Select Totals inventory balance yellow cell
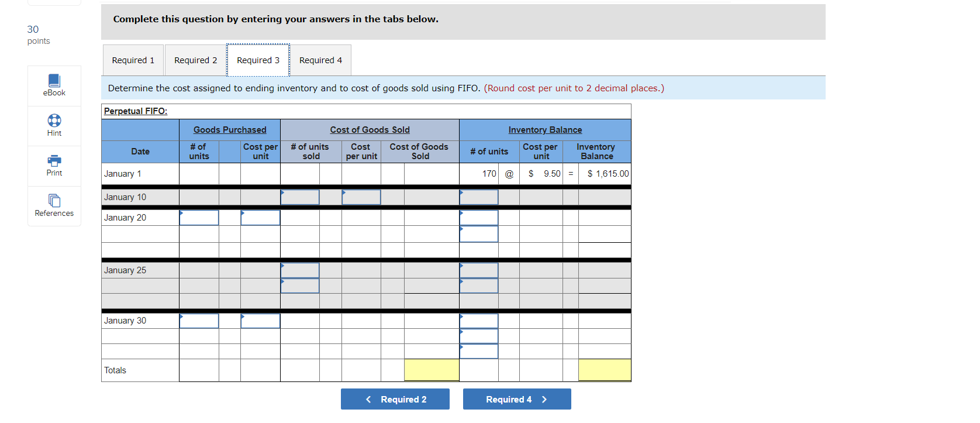This screenshot has height=423, width=980. (x=605, y=370)
